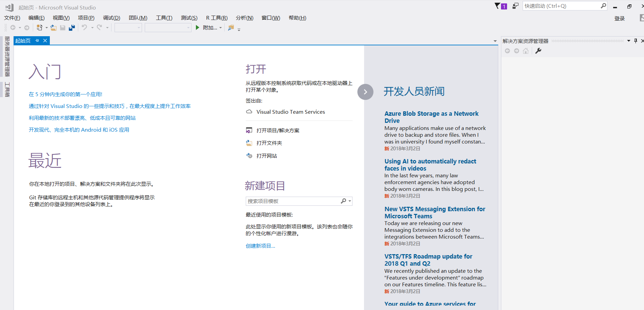
Task: Open the 帮助(H) menu
Action: click(x=297, y=18)
